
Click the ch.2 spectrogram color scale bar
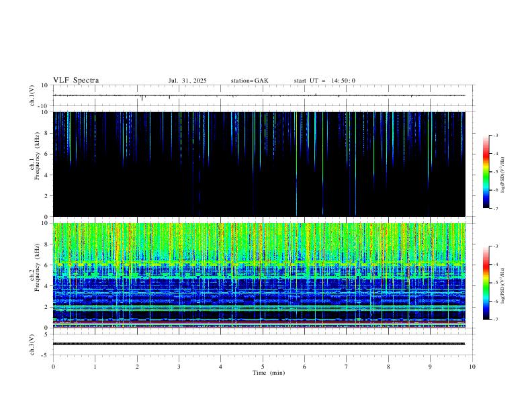click(x=486, y=283)
